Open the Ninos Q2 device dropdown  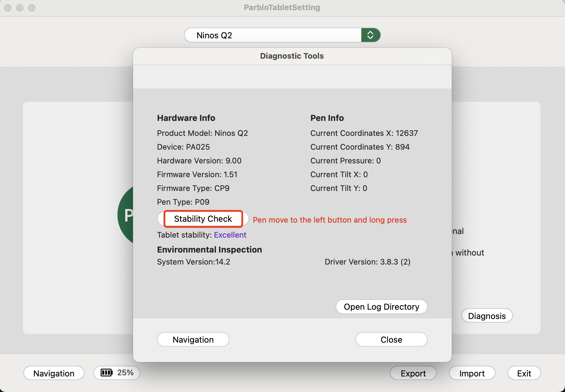pos(282,35)
